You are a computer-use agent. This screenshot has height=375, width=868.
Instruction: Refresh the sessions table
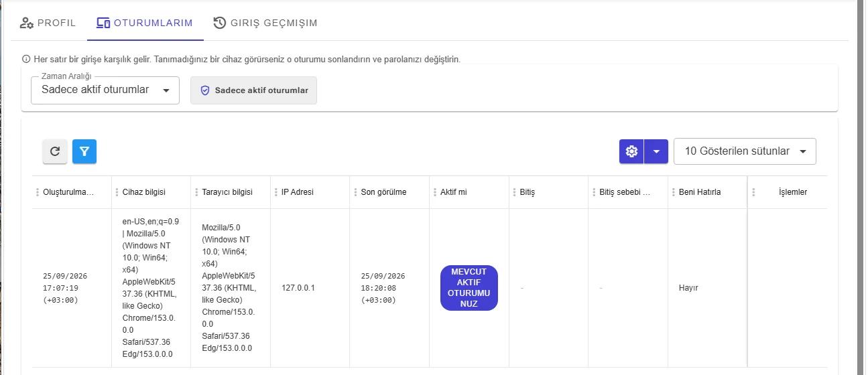tap(55, 151)
